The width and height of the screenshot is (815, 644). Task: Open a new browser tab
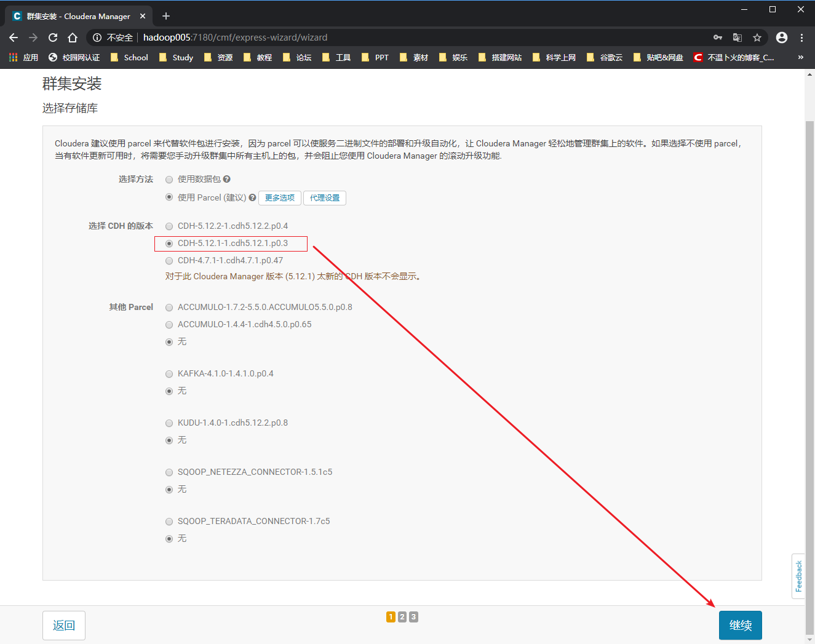click(166, 16)
